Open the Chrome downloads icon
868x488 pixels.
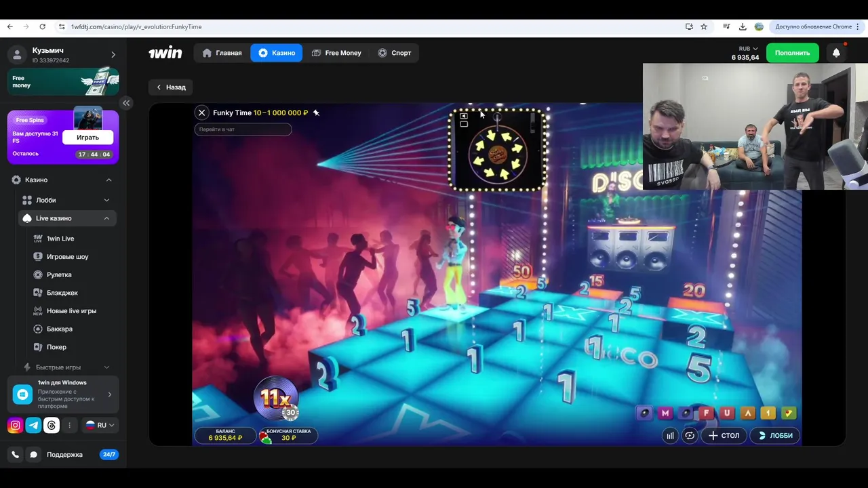[x=743, y=26]
